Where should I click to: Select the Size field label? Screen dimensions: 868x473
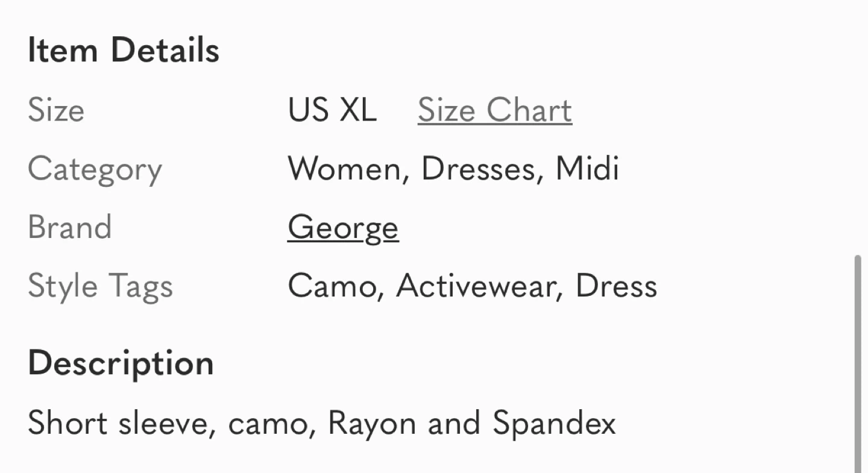[56, 110]
